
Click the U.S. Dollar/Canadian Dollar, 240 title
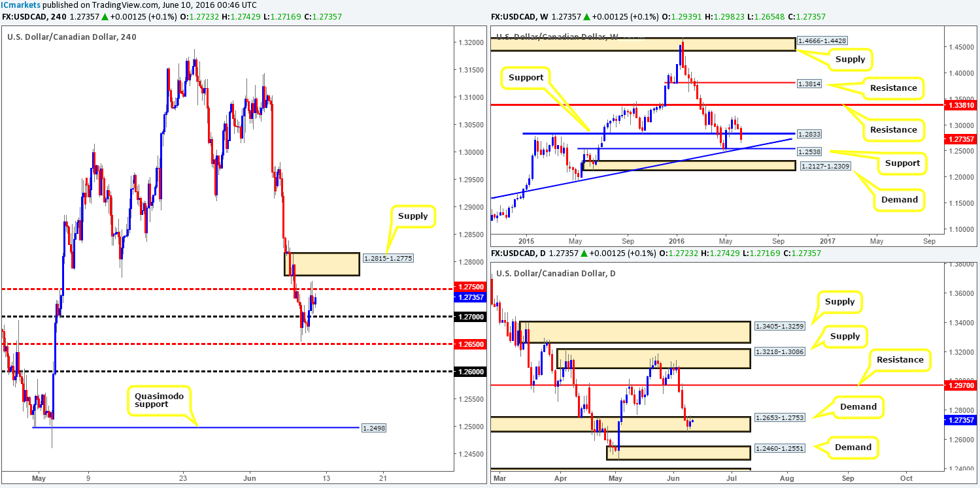[72, 37]
